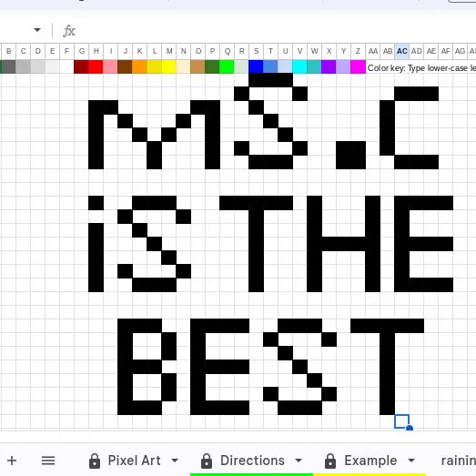Screen dimensions: 476x476
Task: Click the lock icon on Example tab
Action: [330, 461]
